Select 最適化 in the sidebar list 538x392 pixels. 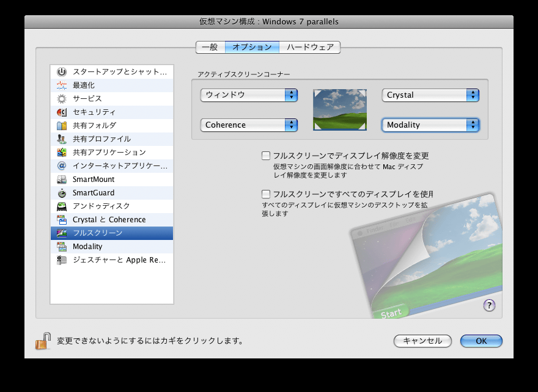tap(83, 85)
